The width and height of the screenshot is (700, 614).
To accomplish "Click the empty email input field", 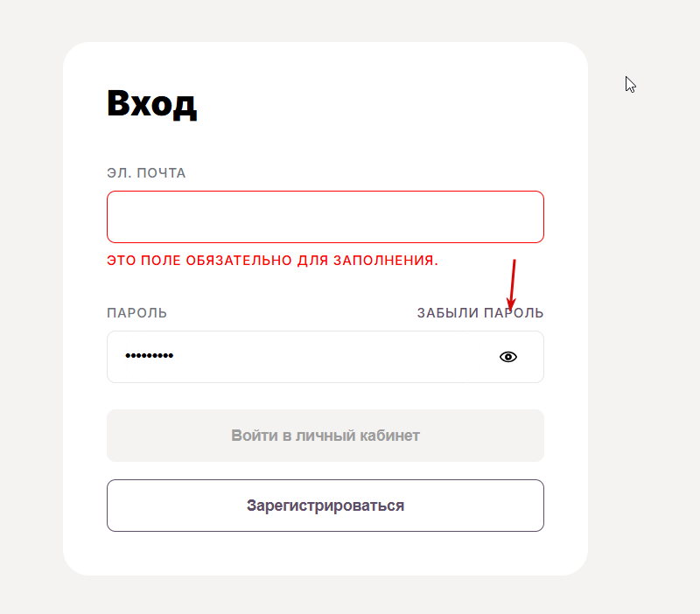I will coord(324,217).
